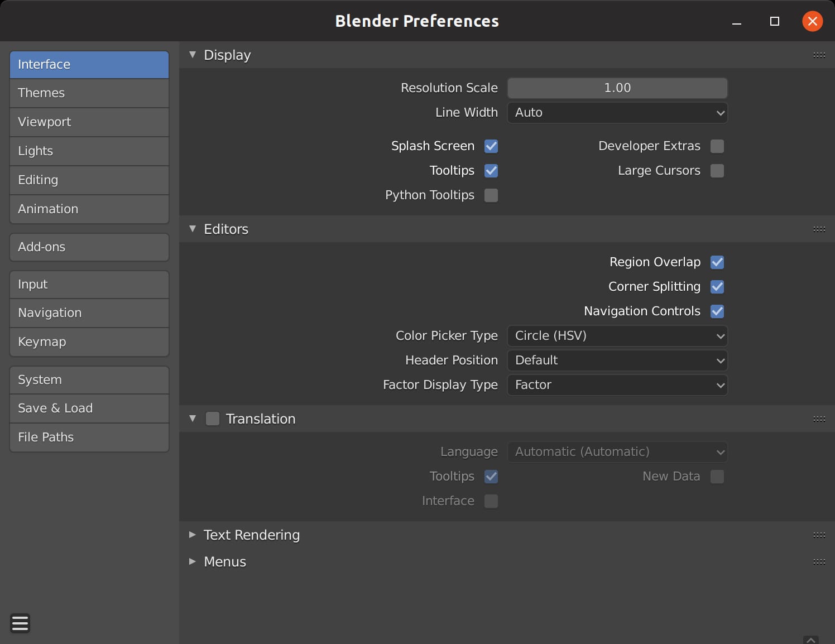This screenshot has width=835, height=644.
Task: Select the Interface preferences tab
Action: (89, 65)
